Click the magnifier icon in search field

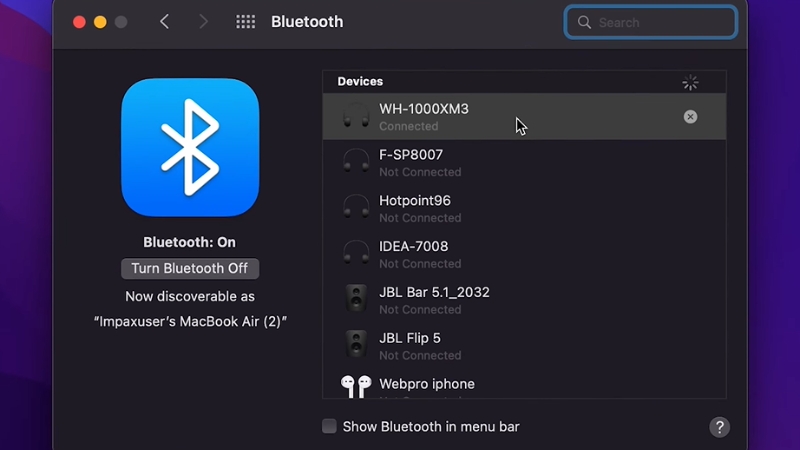point(584,22)
